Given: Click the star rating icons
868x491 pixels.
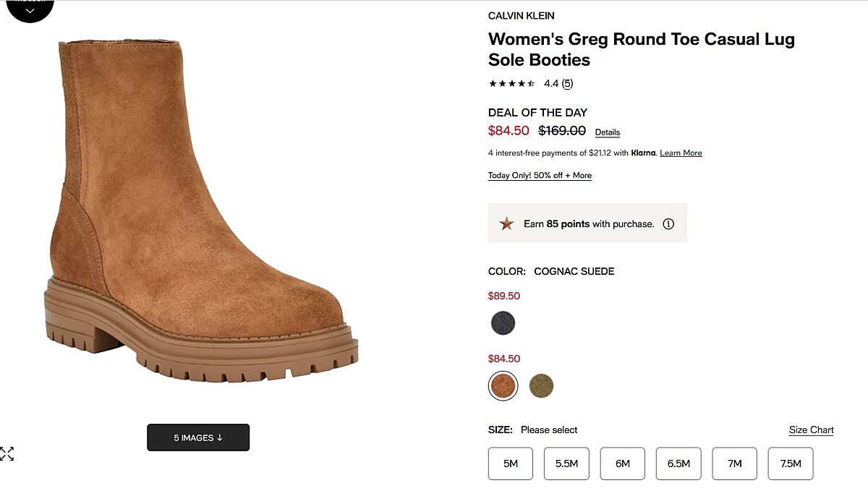Looking at the screenshot, I should (x=512, y=84).
